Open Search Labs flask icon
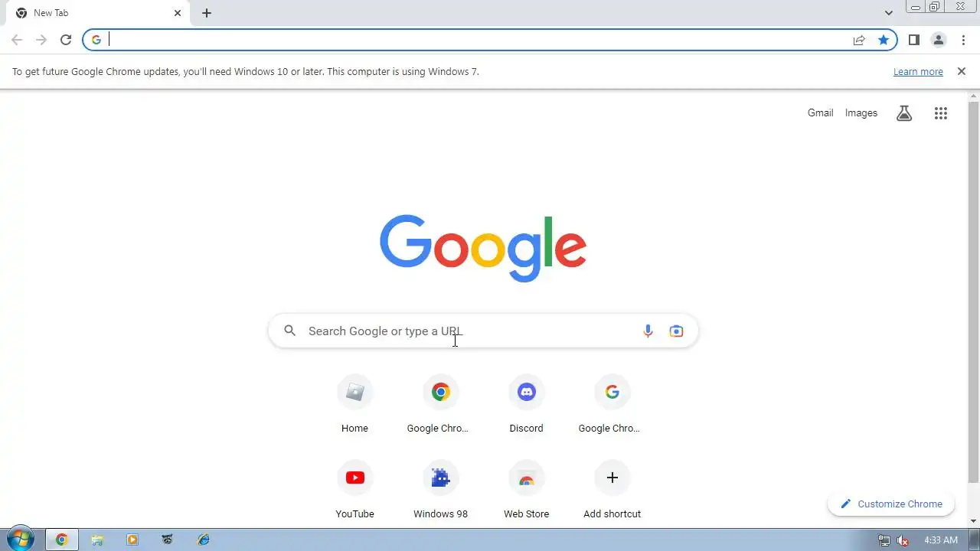 pyautogui.click(x=904, y=113)
